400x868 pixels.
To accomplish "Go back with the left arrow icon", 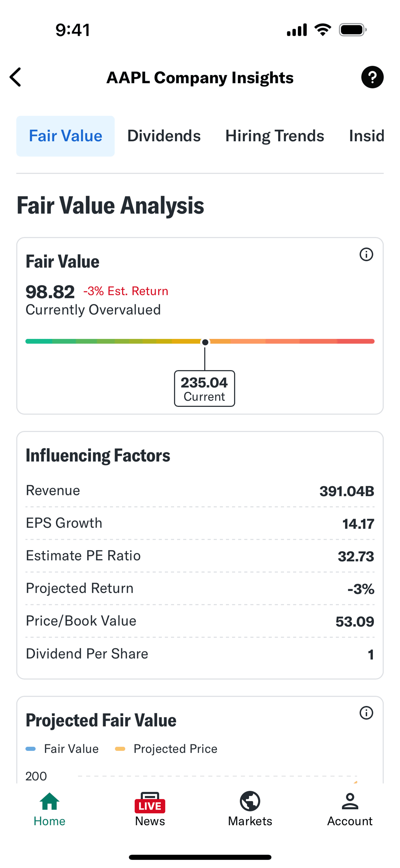I will [x=15, y=77].
